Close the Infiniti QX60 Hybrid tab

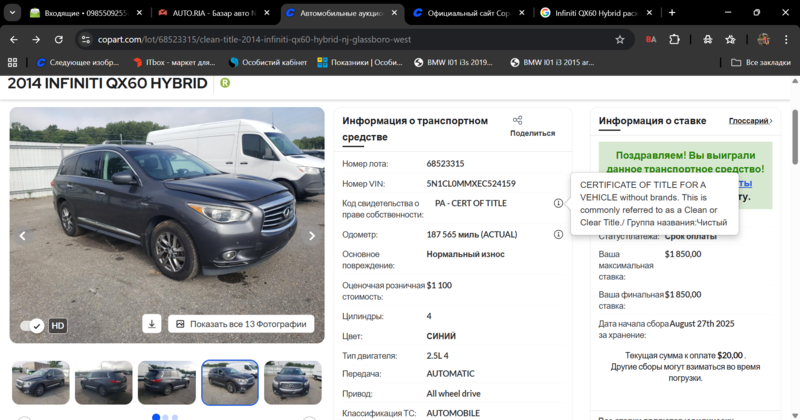pyautogui.click(x=649, y=13)
